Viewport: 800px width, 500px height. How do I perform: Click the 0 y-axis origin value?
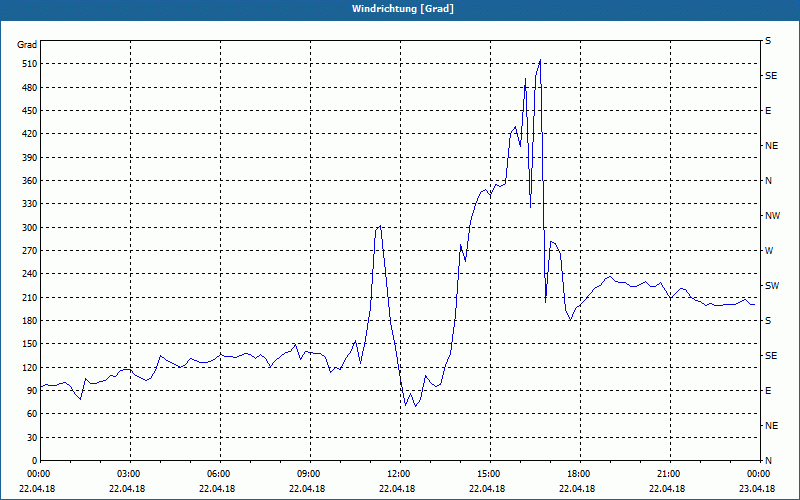pos(35,461)
